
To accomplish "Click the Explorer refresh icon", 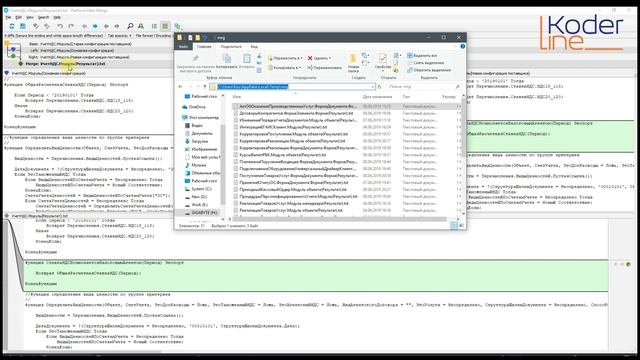I will coord(380,87).
